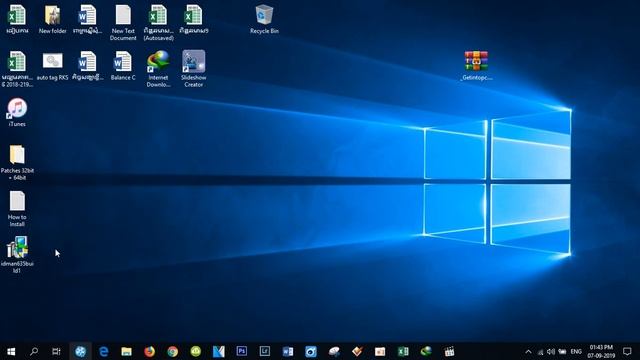This screenshot has height=360, width=640.
Task: Select the Slideshow Creator shortcut
Action: 193,69
